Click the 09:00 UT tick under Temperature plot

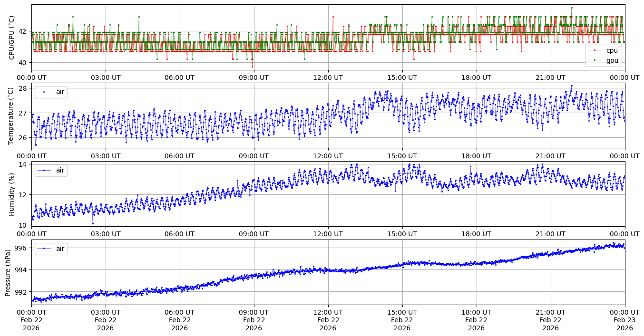tap(254, 155)
